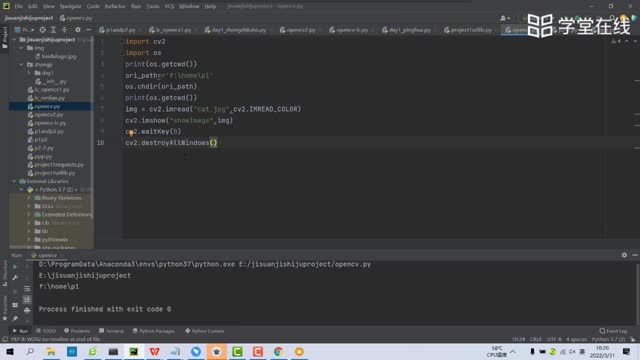Collapse the Python 3.7 (2) node

coord(21,190)
